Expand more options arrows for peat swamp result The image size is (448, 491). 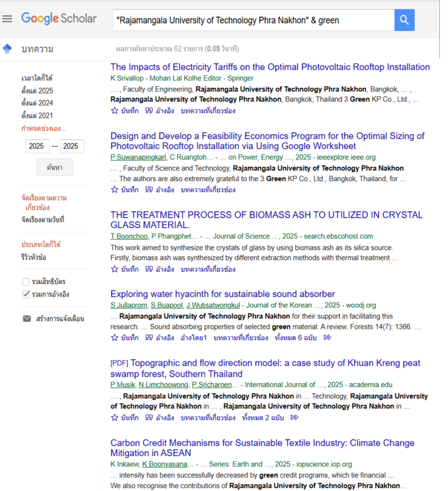pos(295,418)
